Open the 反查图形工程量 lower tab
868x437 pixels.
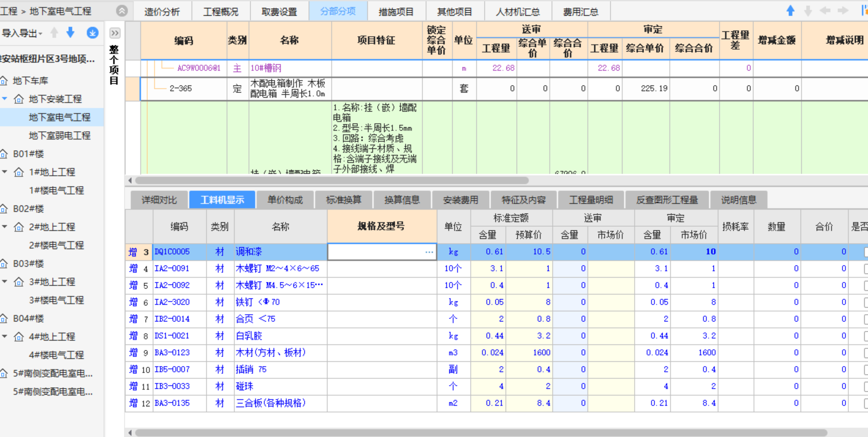point(667,200)
